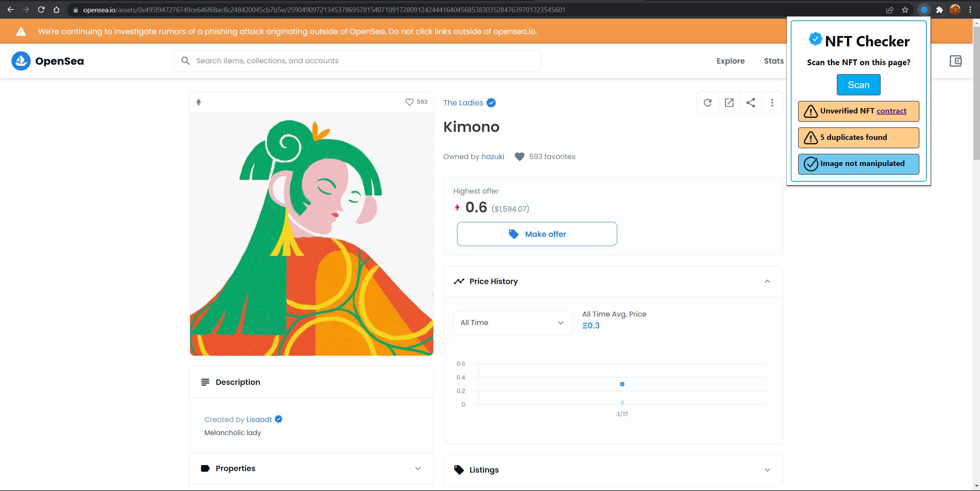This screenshot has height=491, width=980.
Task: Collapse the Price History section
Action: click(x=767, y=281)
